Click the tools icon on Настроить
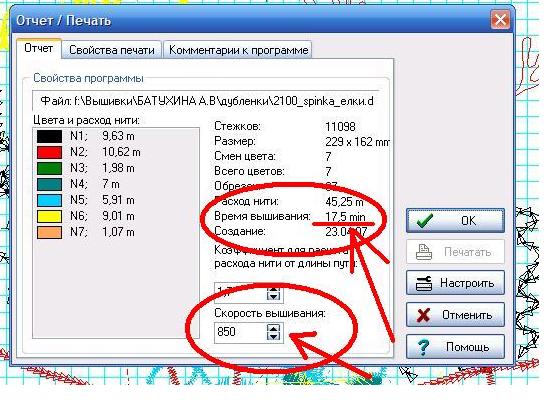556x400 pixels. (424, 283)
